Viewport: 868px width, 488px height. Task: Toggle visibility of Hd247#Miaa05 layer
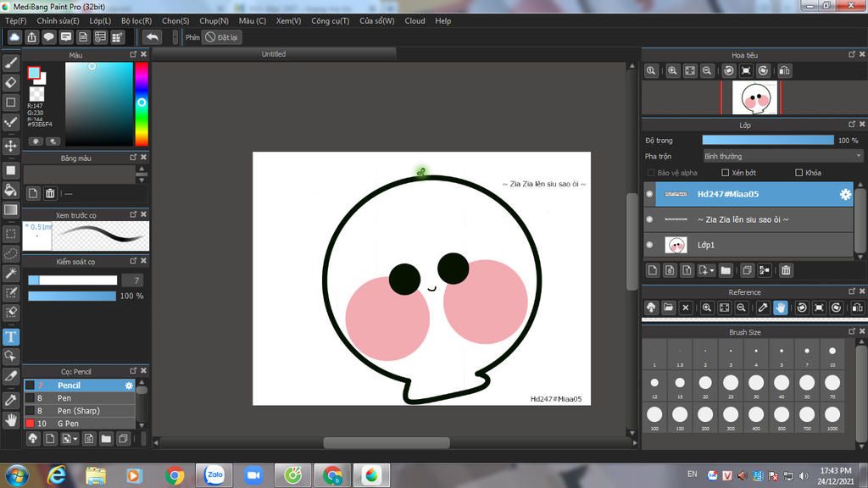click(649, 194)
